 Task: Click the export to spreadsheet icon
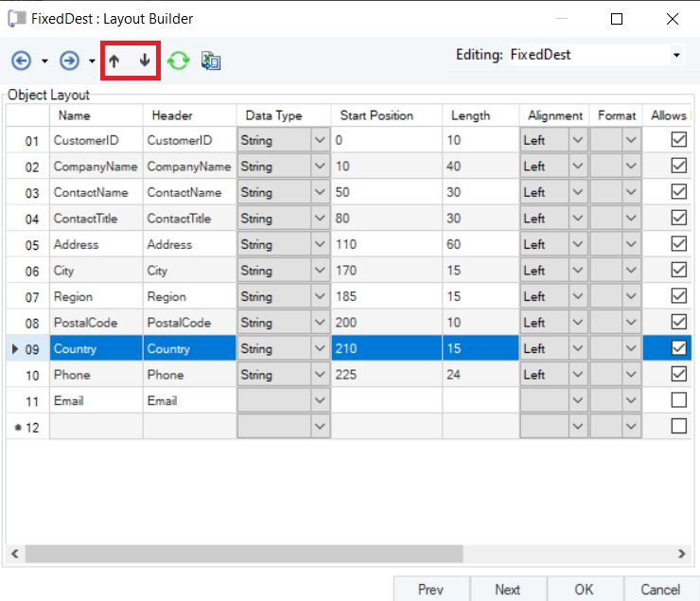[211, 61]
